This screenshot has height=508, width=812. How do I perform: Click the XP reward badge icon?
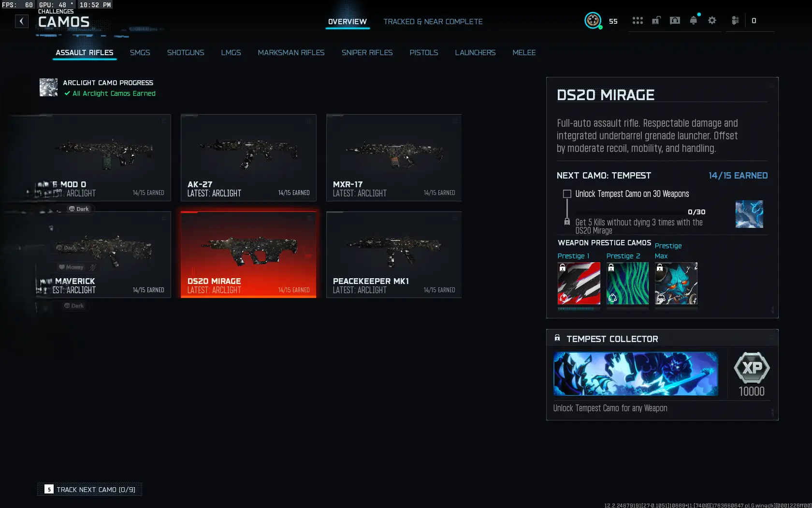752,368
